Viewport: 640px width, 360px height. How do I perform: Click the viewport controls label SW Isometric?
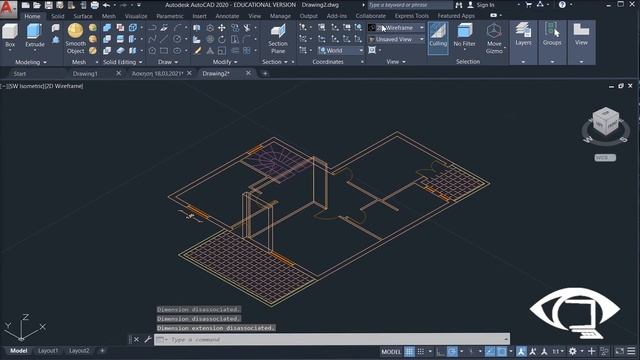[27, 86]
